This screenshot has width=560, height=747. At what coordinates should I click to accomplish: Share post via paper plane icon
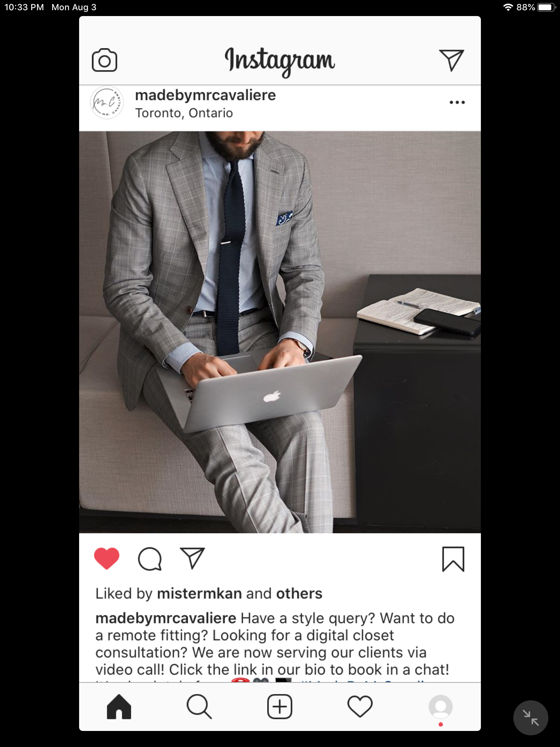192,558
